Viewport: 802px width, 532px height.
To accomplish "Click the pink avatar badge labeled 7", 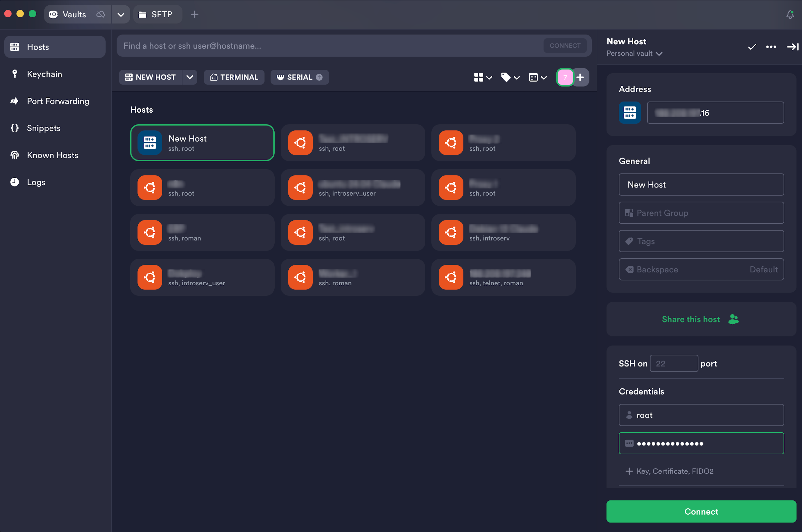I will 565,77.
